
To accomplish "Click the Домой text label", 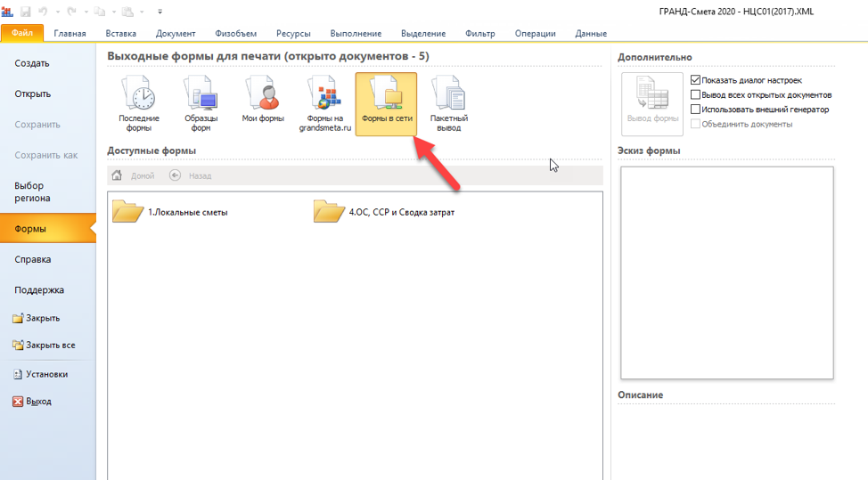I will pyautogui.click(x=143, y=175).
